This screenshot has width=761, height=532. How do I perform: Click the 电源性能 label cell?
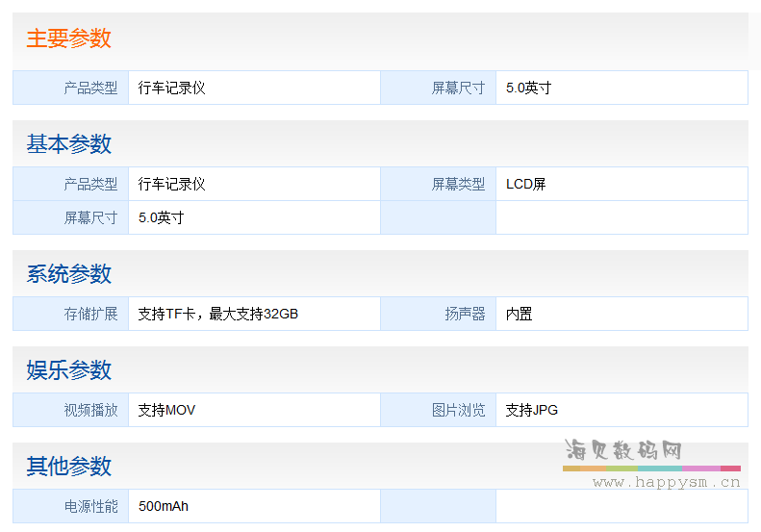pos(90,506)
